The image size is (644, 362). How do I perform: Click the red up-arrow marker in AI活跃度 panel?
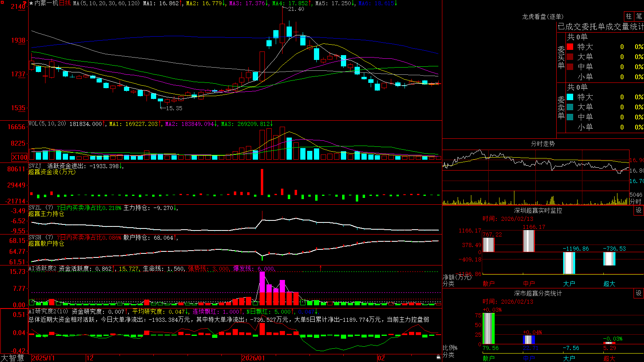click(x=321, y=268)
